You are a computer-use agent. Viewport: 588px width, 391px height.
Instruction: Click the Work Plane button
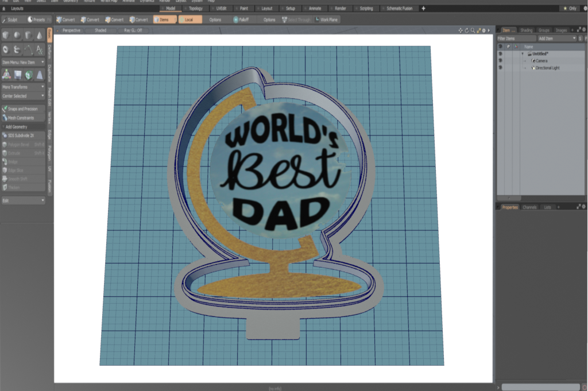(x=327, y=20)
